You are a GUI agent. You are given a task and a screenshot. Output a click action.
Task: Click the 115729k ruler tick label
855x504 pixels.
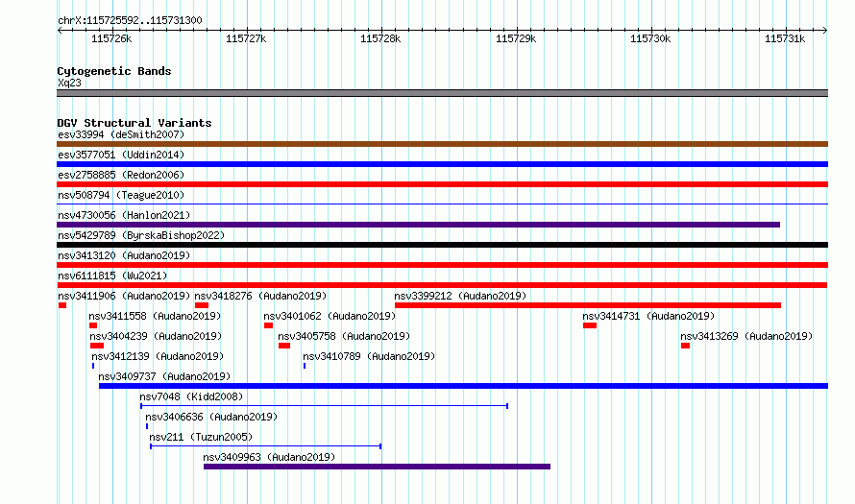click(x=516, y=38)
